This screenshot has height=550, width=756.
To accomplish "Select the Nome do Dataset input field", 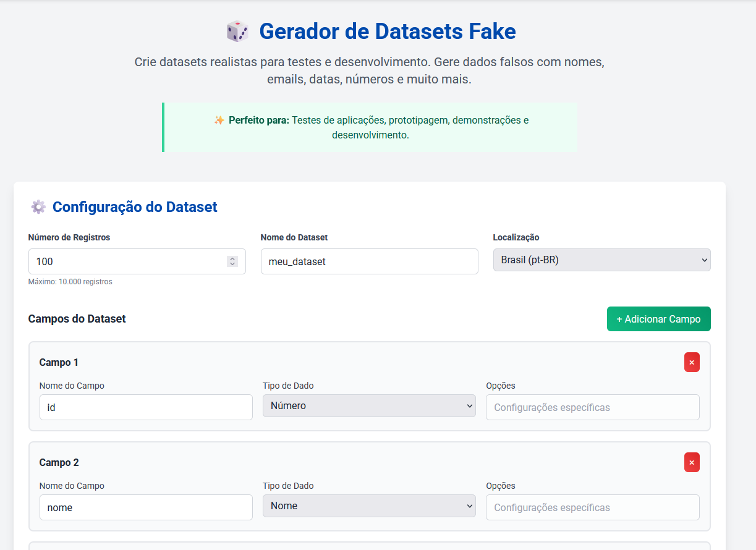I will point(369,261).
